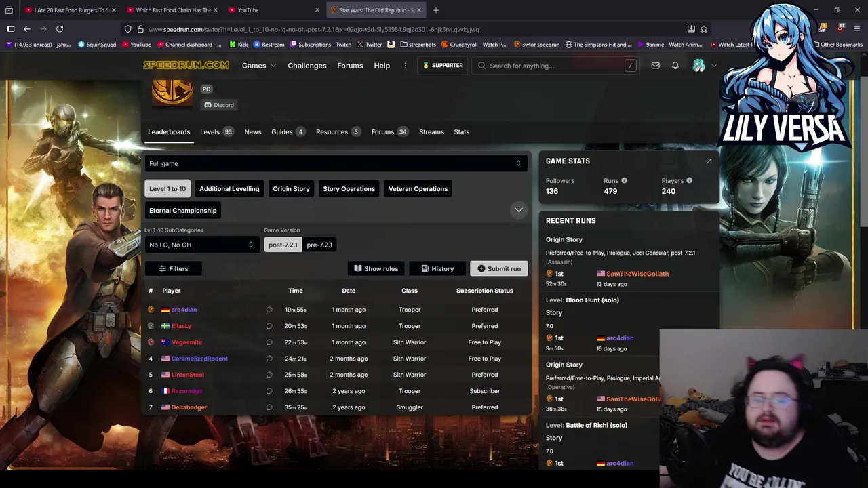Open the user menu chevron beside avatar
The width and height of the screenshot is (868, 488).
pyautogui.click(x=713, y=66)
